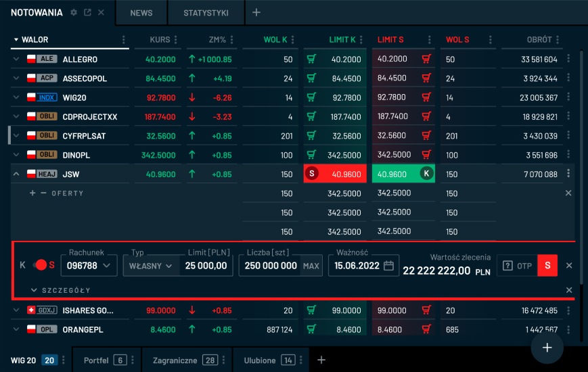588x372 pixels.
Task: Click the Limit [PLN] input field
Action: click(x=206, y=266)
